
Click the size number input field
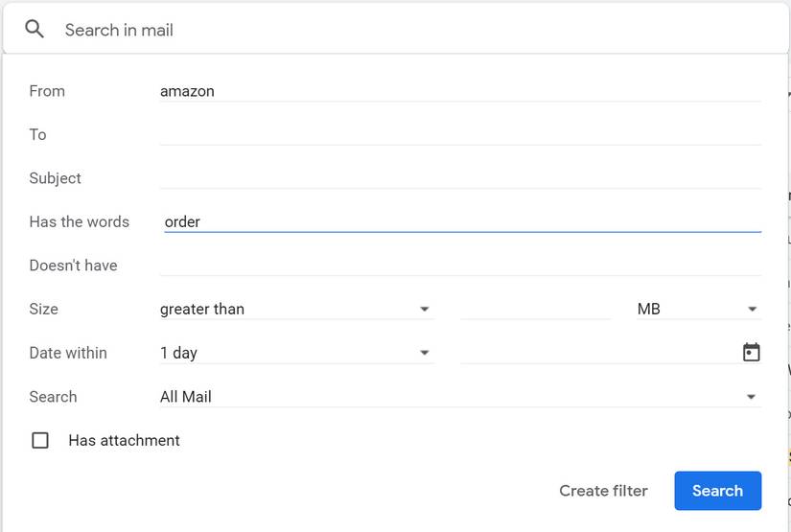tap(535, 309)
